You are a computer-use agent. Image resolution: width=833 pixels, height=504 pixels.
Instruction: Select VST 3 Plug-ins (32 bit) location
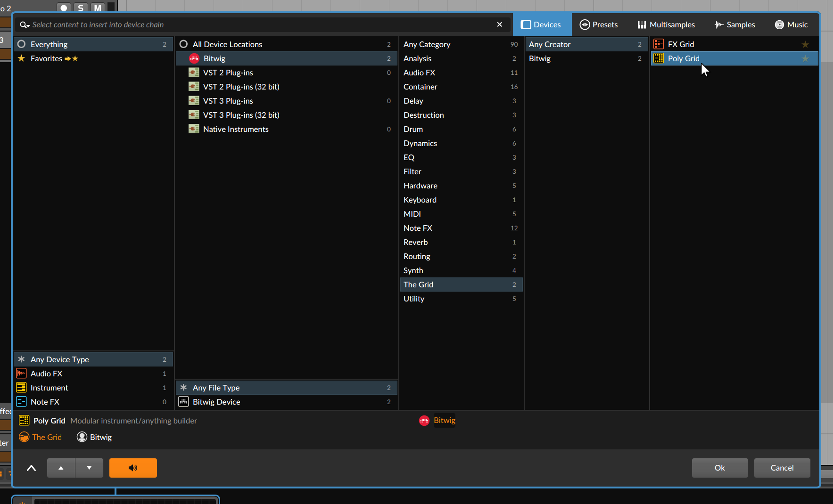pos(287,115)
